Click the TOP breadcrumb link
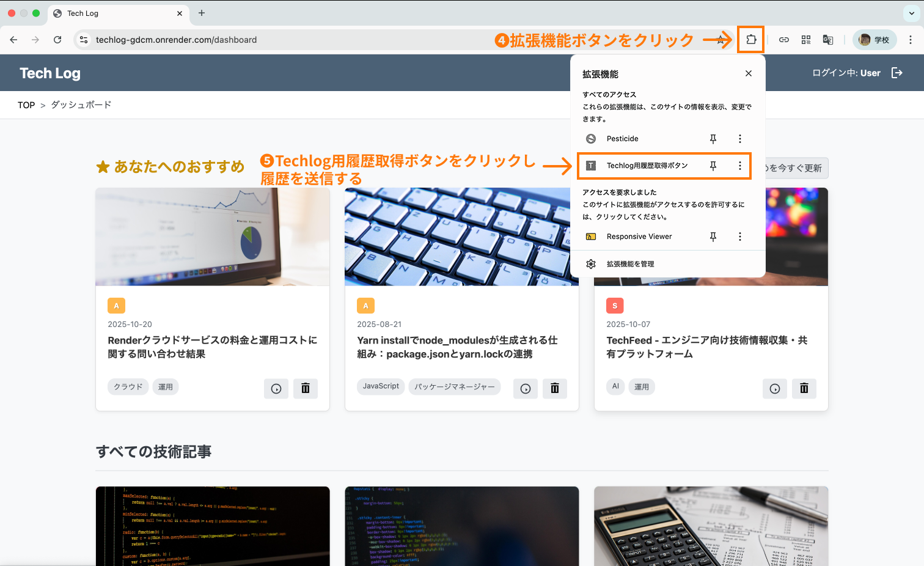Screen dimensions: 924x566 pyautogui.click(x=26, y=105)
